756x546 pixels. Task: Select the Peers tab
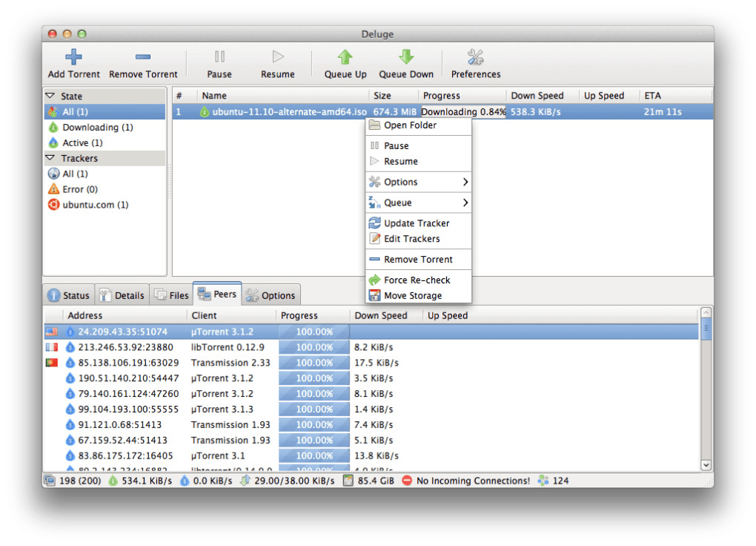pyautogui.click(x=217, y=294)
